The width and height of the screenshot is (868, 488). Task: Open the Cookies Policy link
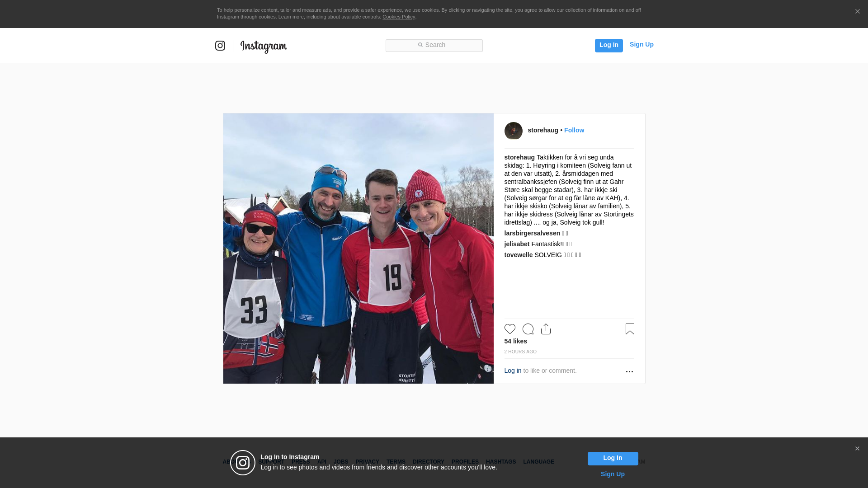click(399, 17)
